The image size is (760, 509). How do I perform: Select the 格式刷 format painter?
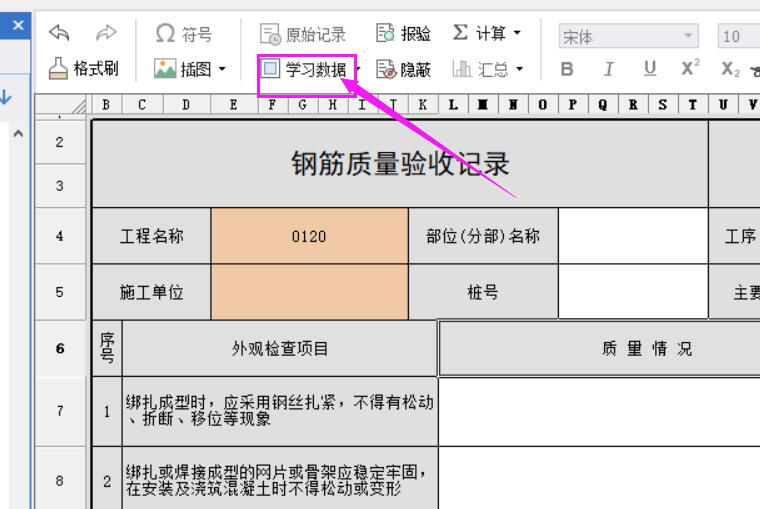click(x=84, y=69)
